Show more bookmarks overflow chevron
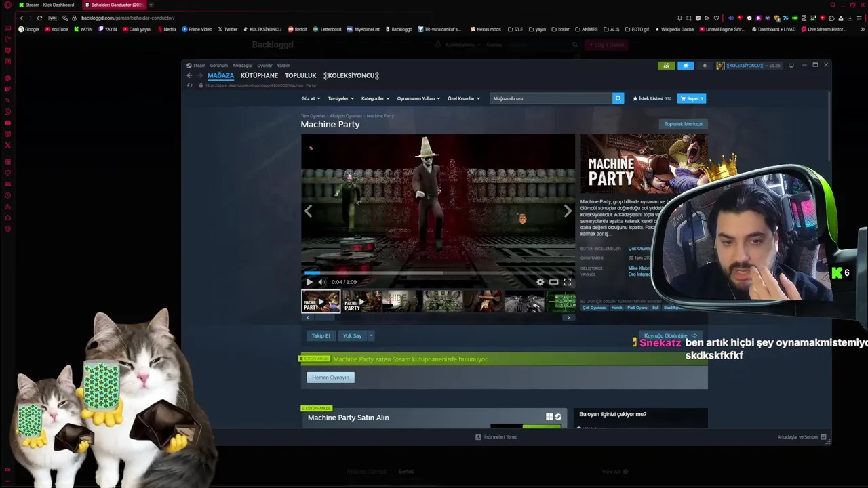Screen dimensions: 868x488 (x=863, y=29)
